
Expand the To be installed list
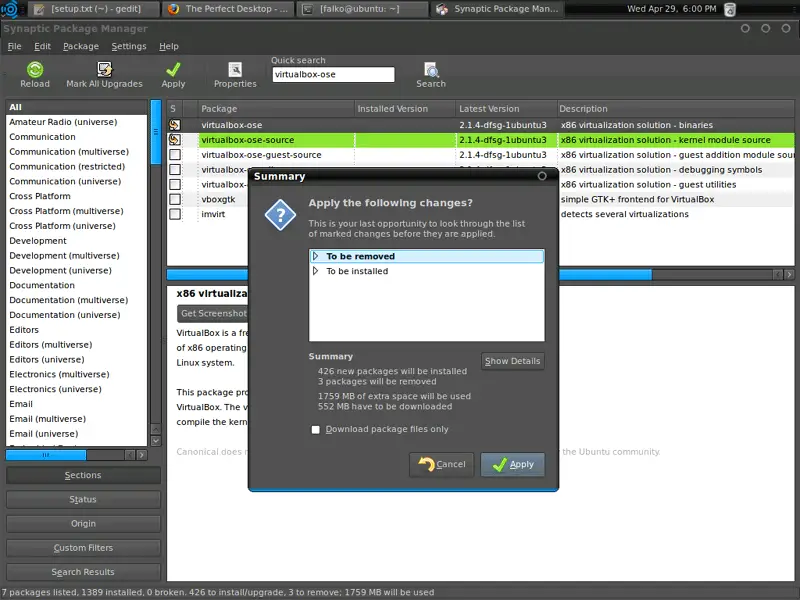coord(316,271)
